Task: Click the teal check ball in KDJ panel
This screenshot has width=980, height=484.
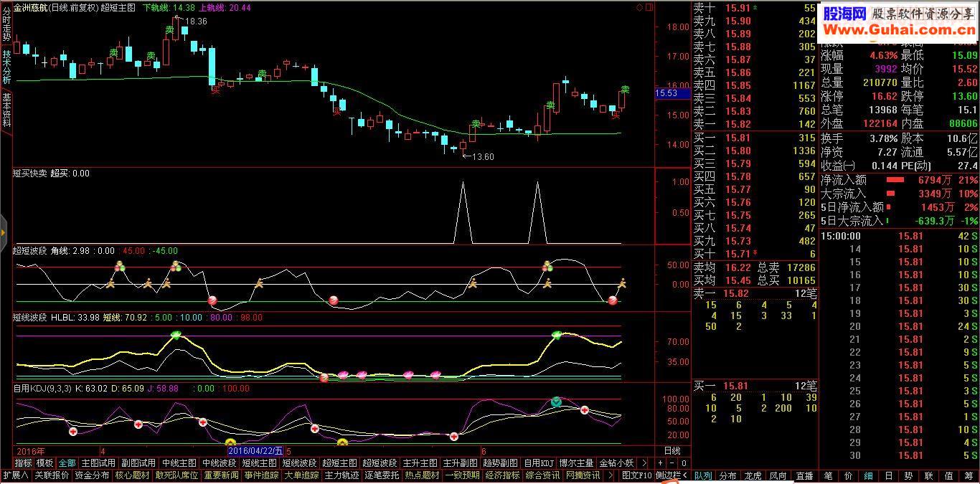Action: [556, 402]
